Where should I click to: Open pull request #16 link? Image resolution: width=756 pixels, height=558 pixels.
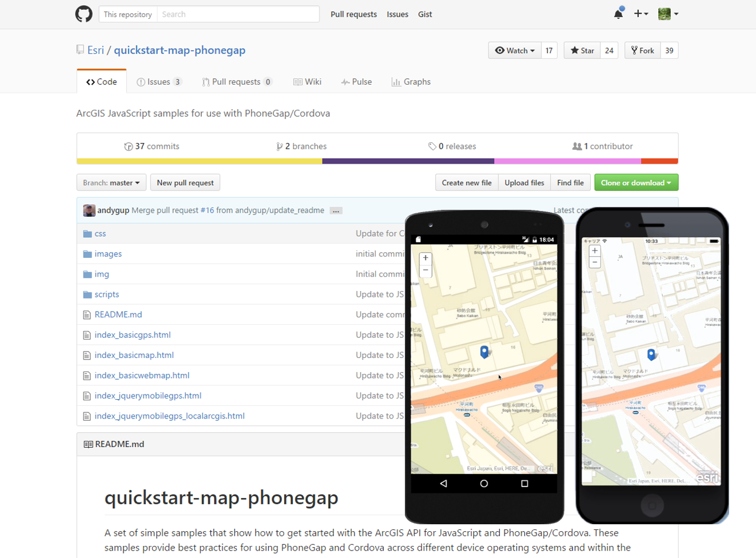point(207,210)
